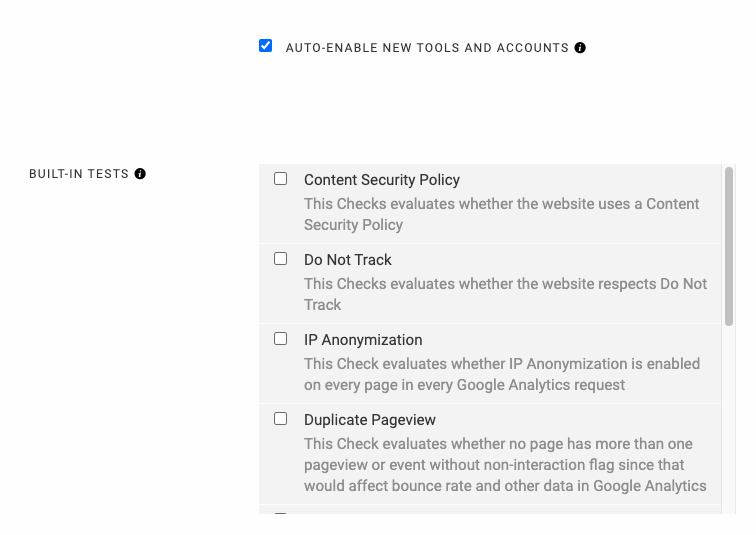Select the IP Anonymization test title
The width and height of the screenshot is (756, 535).
pos(363,340)
